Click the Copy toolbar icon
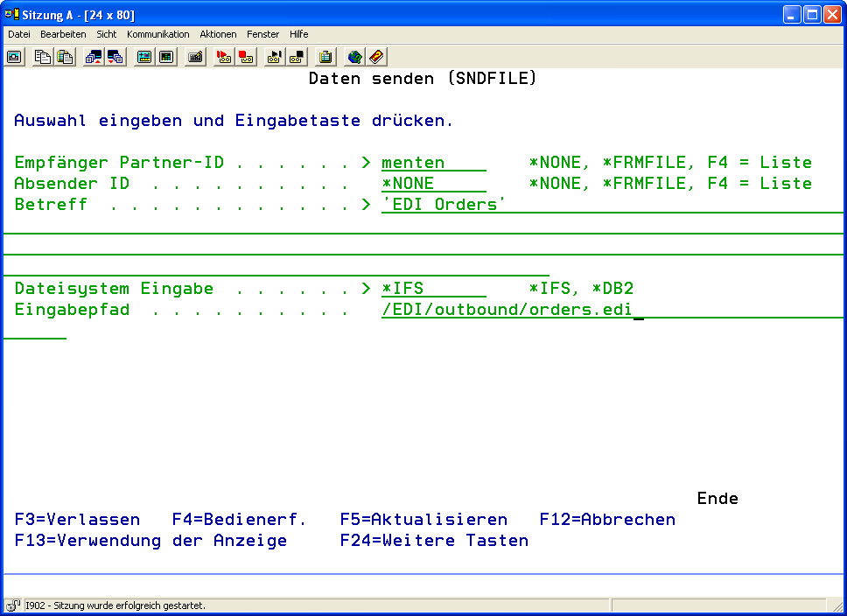This screenshot has width=847, height=616. [x=42, y=57]
